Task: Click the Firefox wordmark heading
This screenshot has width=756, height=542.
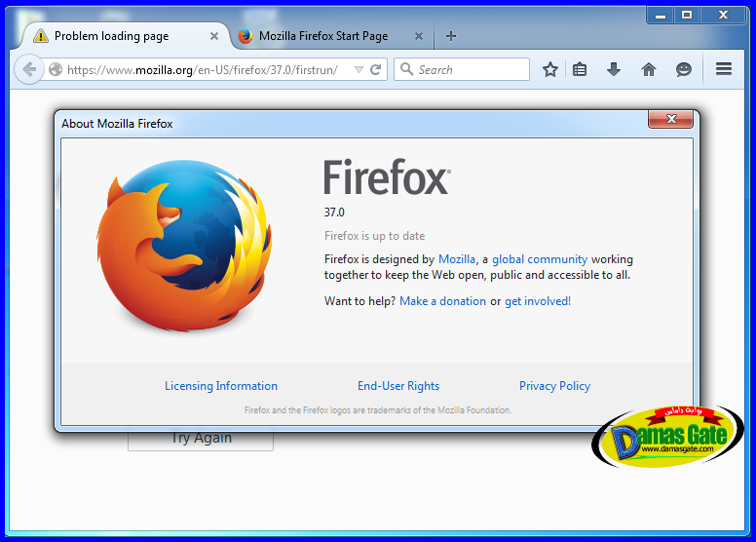Action: point(387,177)
